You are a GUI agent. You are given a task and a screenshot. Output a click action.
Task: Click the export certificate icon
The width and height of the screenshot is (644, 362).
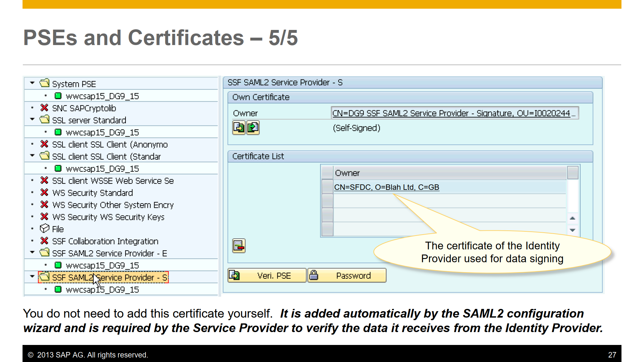point(239,128)
